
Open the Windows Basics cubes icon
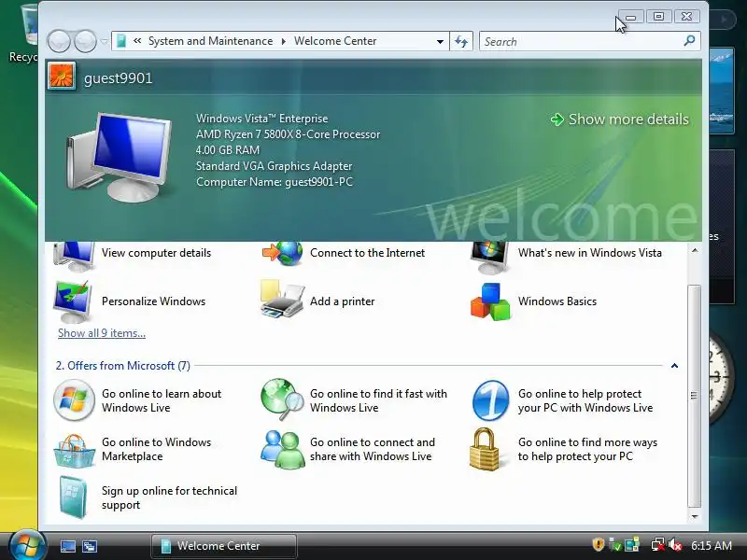coord(490,301)
